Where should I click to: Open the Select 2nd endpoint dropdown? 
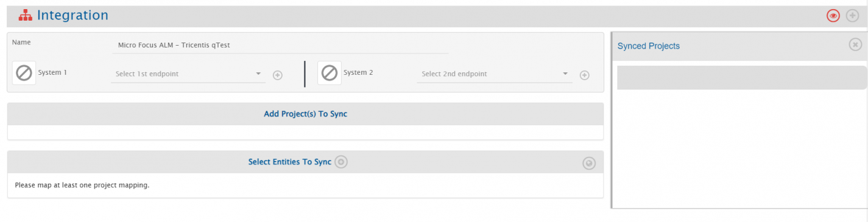(x=495, y=74)
